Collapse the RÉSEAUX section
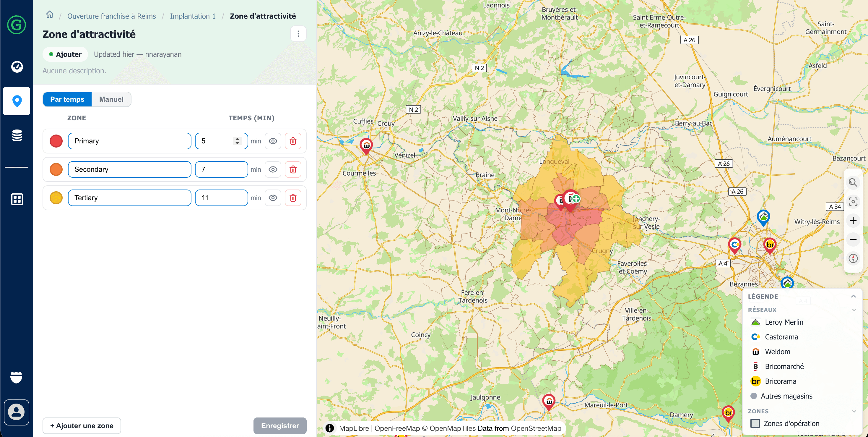The width and height of the screenshot is (868, 437). click(x=854, y=310)
